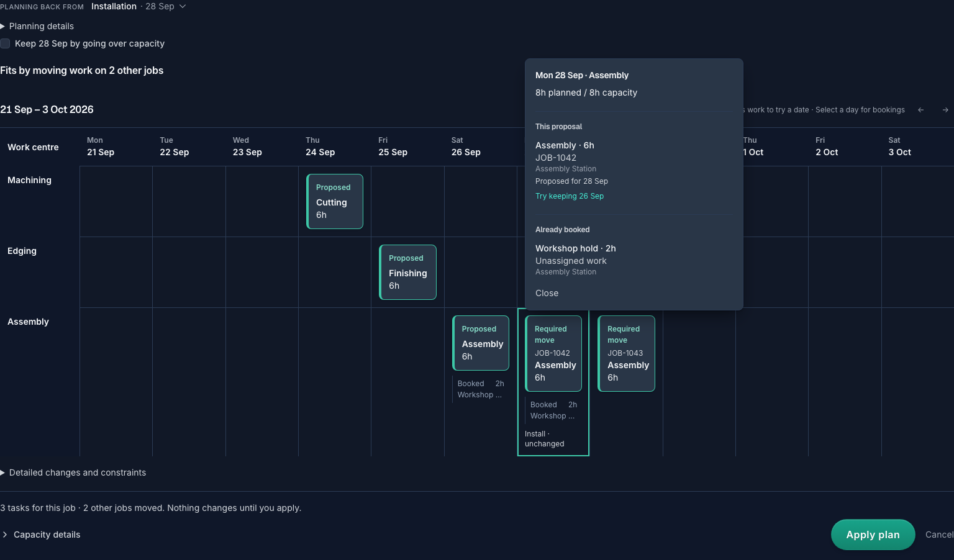Screen dimensions: 954x560
Task: Click Proposed for 28 Sep text in popup
Action: point(571,181)
